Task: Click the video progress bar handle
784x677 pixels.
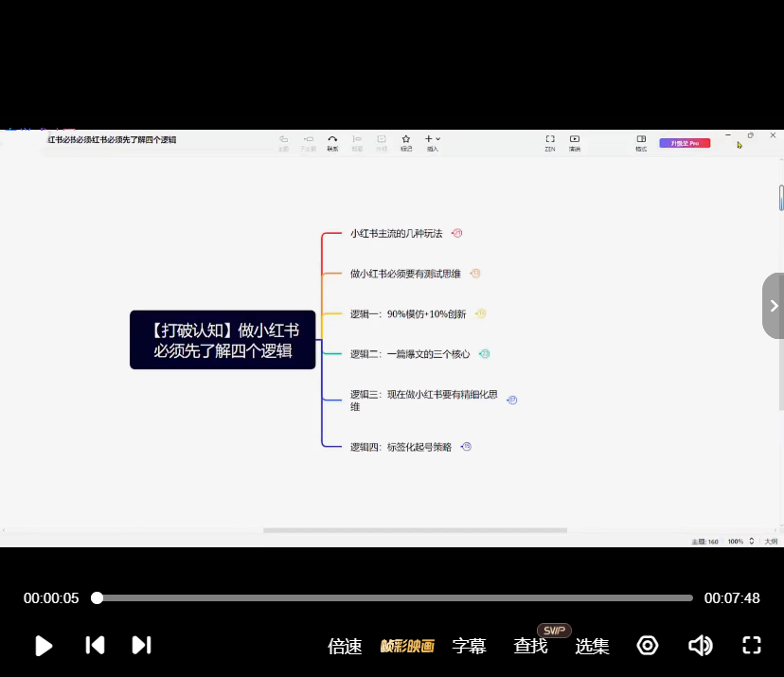Action: pos(97,598)
